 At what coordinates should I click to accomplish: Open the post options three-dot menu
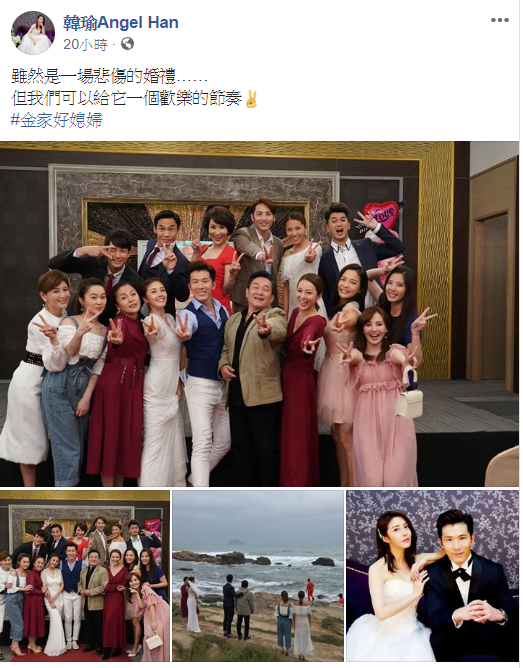[500, 20]
